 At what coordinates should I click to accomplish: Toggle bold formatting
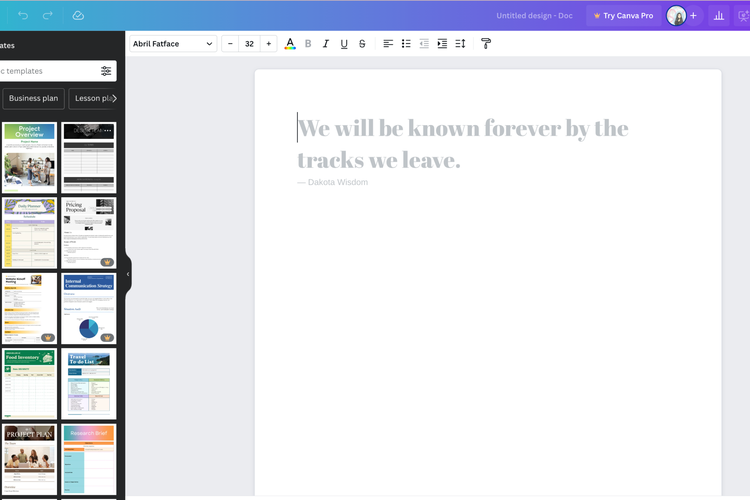tap(308, 44)
